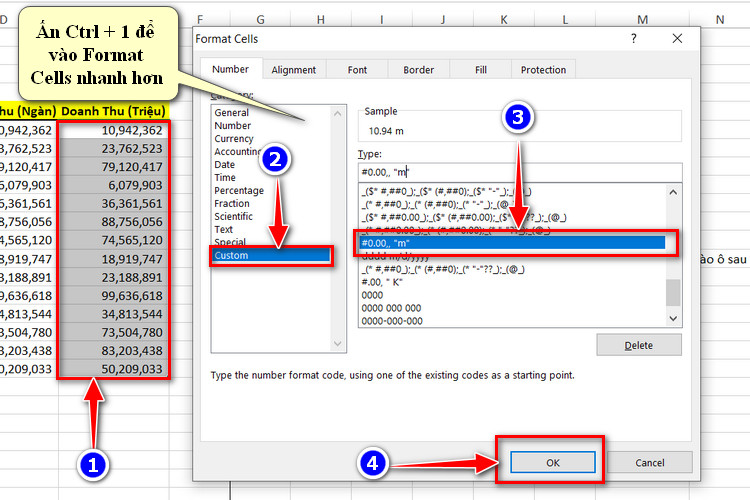
Task: Select cell with value 6,079,903
Action: pos(113,185)
